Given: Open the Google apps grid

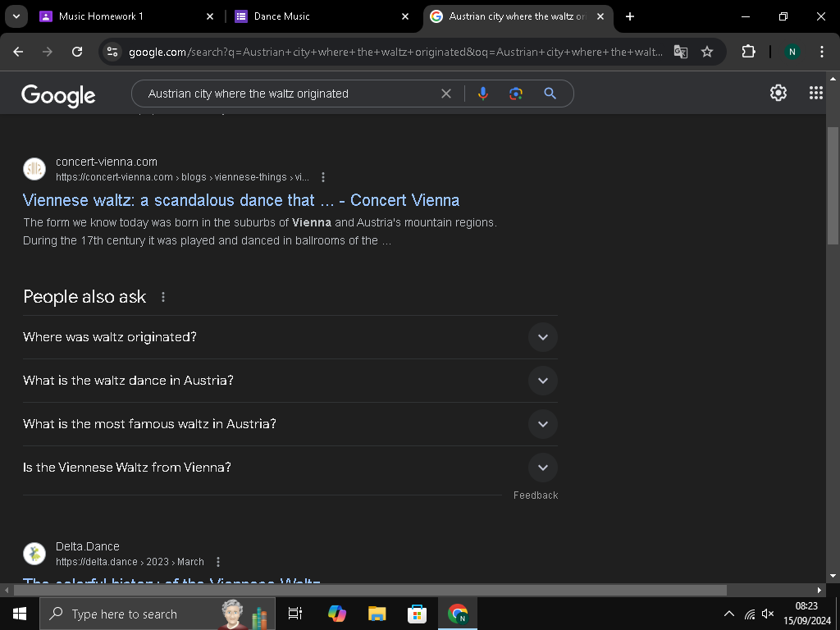Looking at the screenshot, I should [x=816, y=93].
